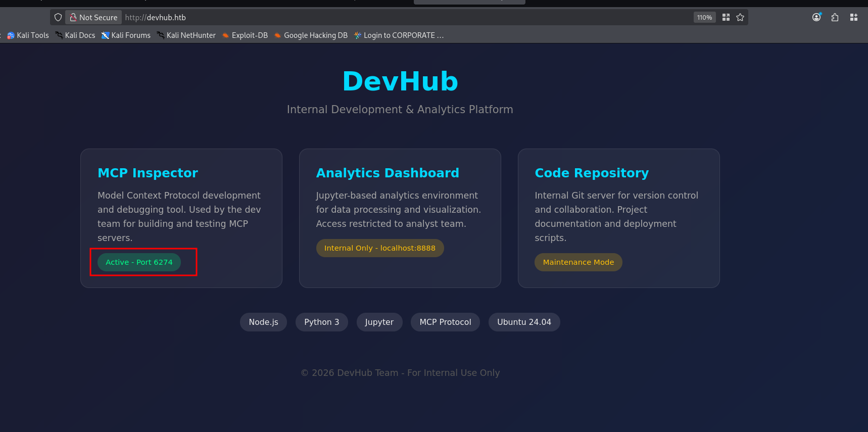Open the grid icon next to the bookmark star

coord(726,17)
